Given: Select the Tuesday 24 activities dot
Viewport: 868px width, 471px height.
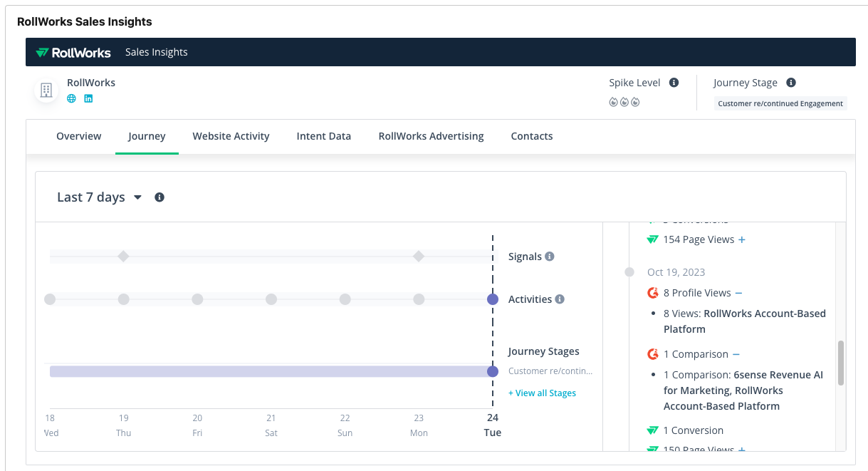Looking at the screenshot, I should click(x=492, y=299).
